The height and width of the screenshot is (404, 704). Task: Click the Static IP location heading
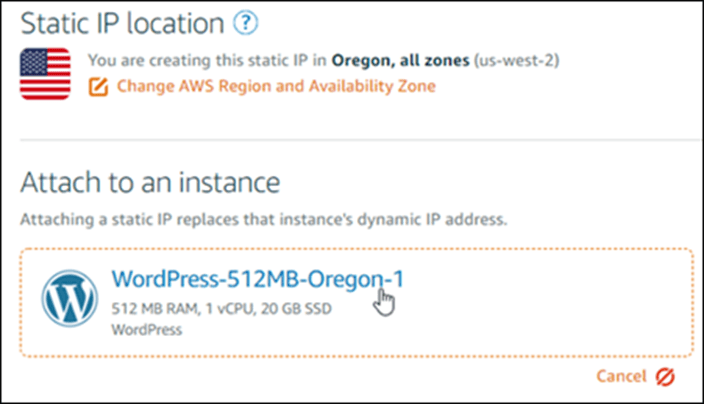click(x=122, y=21)
